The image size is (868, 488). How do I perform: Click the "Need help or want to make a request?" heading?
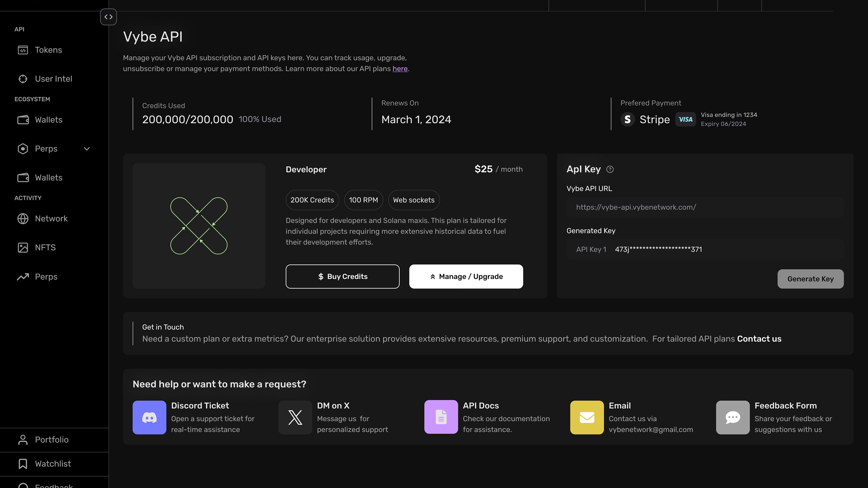[x=219, y=384]
